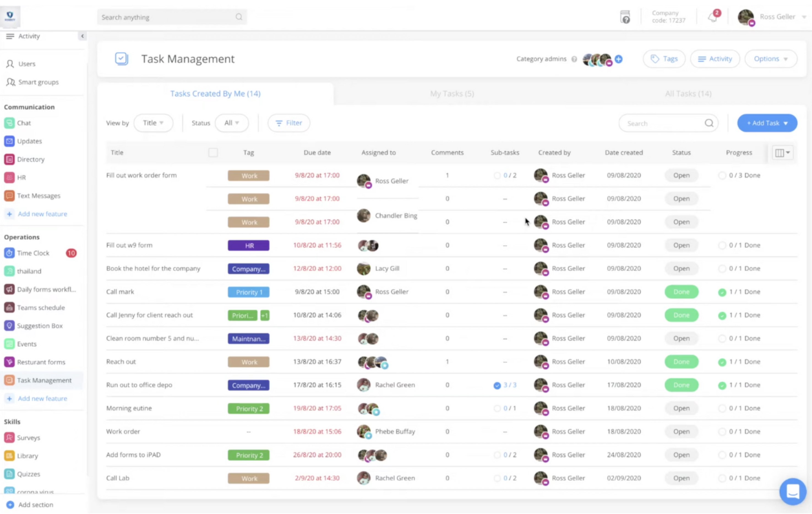
Task: Toggle Morning eutine sub-task circle
Action: (497, 409)
